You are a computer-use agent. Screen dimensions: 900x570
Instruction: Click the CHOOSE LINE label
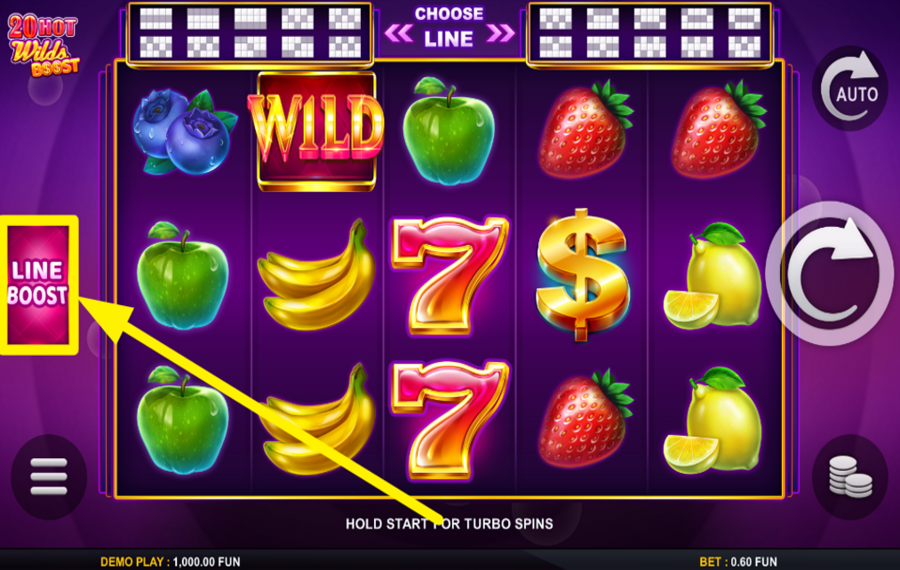coord(449,27)
